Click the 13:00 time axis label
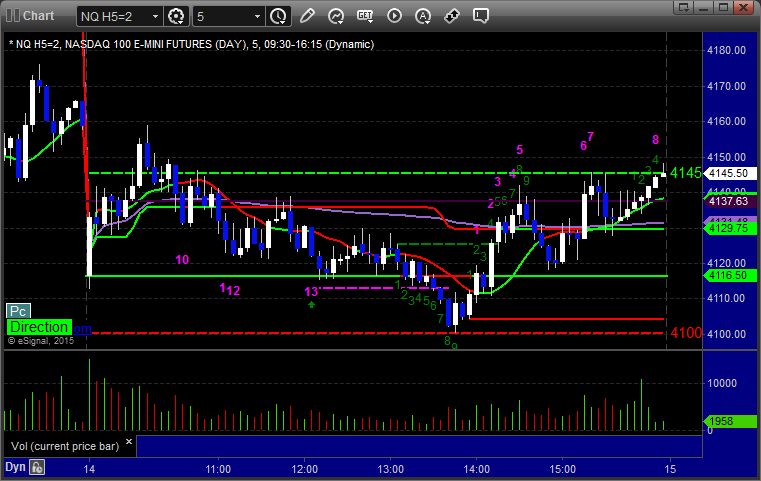This screenshot has width=761, height=481. (391, 469)
